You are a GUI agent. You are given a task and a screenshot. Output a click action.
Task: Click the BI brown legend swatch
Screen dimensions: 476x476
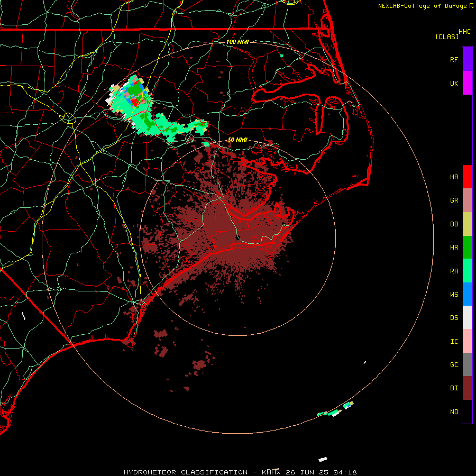[467, 388]
